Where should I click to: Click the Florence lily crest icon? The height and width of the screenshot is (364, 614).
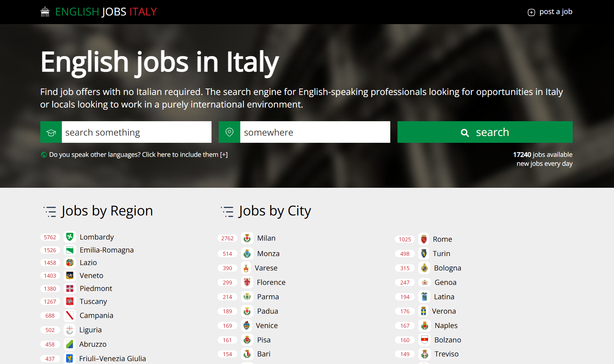247,282
